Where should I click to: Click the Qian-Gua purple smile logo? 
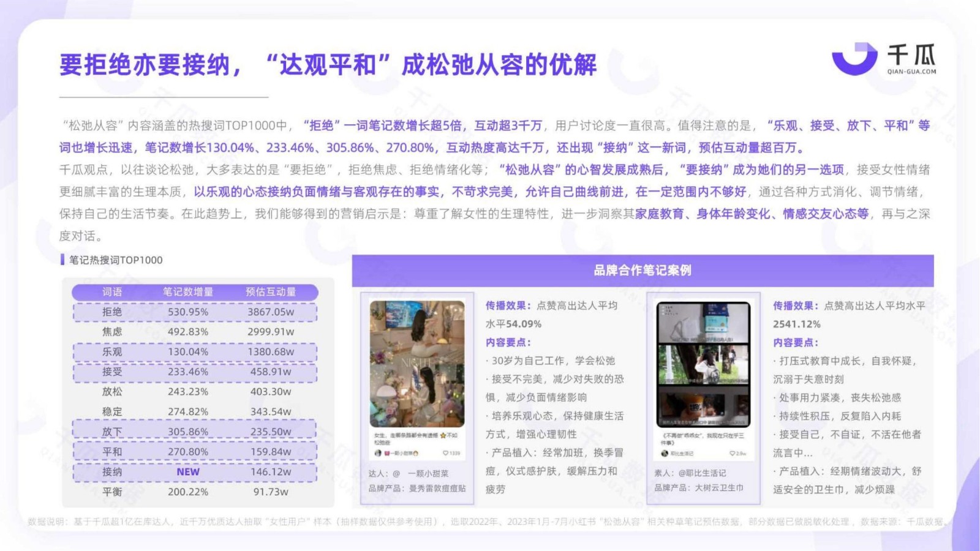point(854,60)
